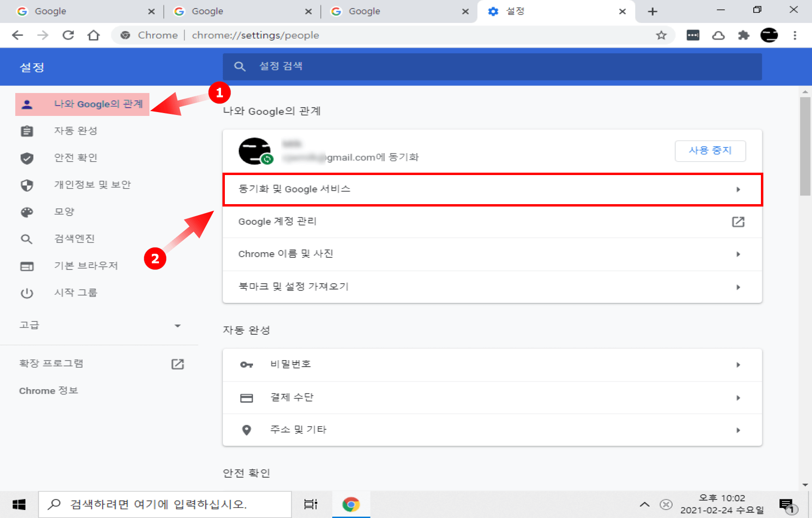Image resolution: width=812 pixels, height=518 pixels.
Task: Show hidden system tray icons
Action: coord(644,504)
